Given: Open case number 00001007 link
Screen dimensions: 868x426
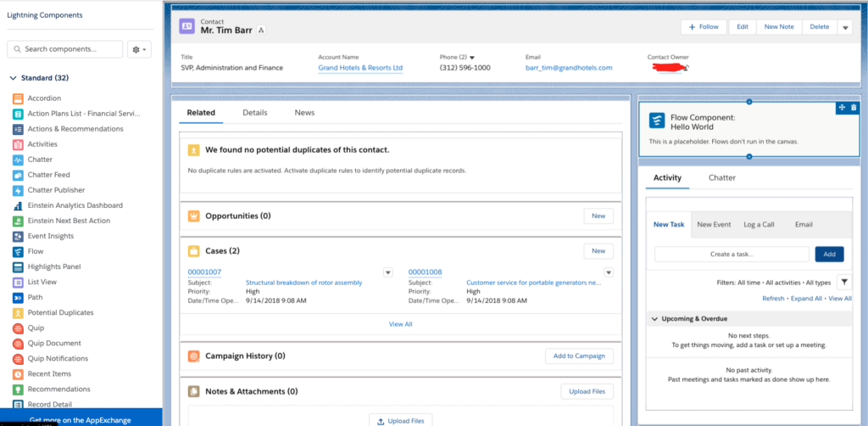Looking at the screenshot, I should [x=204, y=272].
